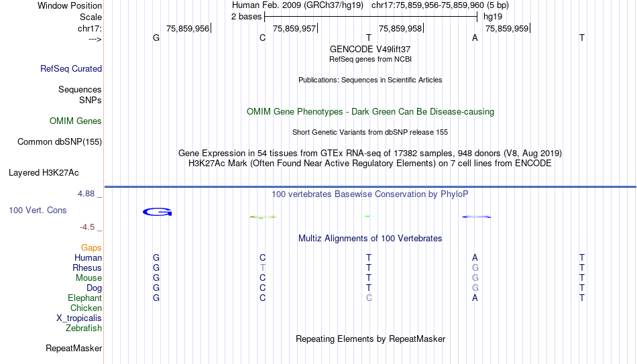Open the OMIM Genes track label
The width and height of the screenshot is (637, 364).
pyautogui.click(x=76, y=121)
